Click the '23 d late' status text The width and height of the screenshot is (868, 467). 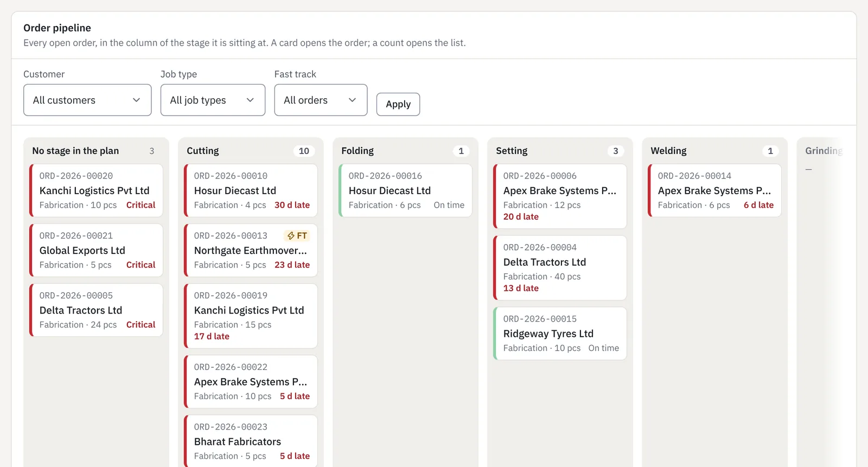(x=292, y=265)
